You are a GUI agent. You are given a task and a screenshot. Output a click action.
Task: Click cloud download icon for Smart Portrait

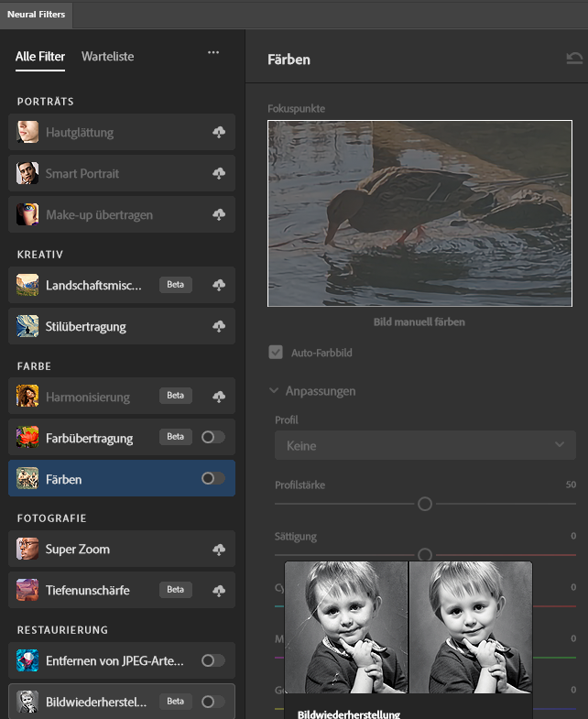coord(218,174)
